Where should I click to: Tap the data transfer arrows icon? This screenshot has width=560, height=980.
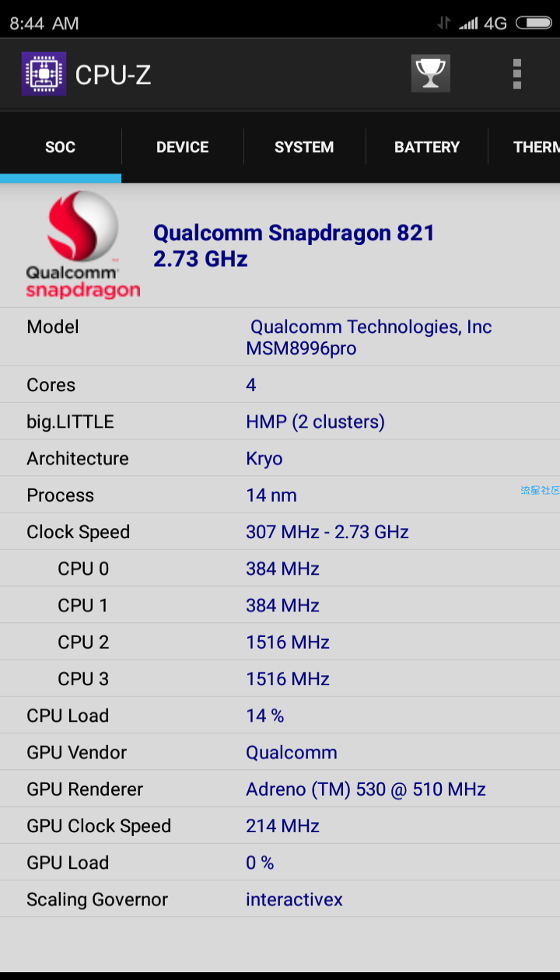coord(443,23)
